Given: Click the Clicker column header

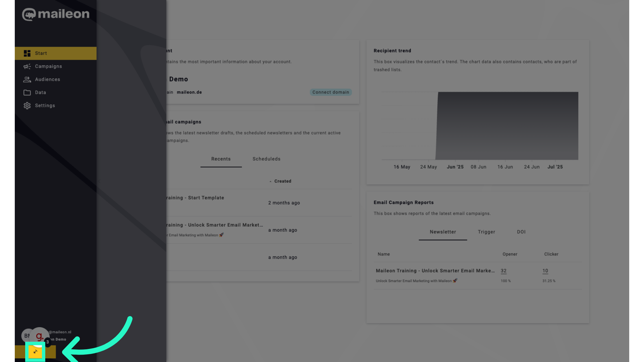Looking at the screenshot, I should [x=551, y=254].
